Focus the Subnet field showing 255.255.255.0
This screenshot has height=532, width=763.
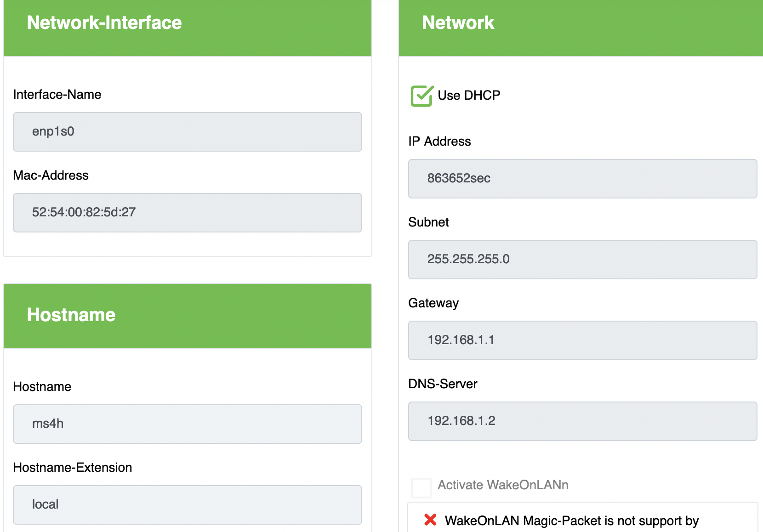pyautogui.click(x=582, y=260)
